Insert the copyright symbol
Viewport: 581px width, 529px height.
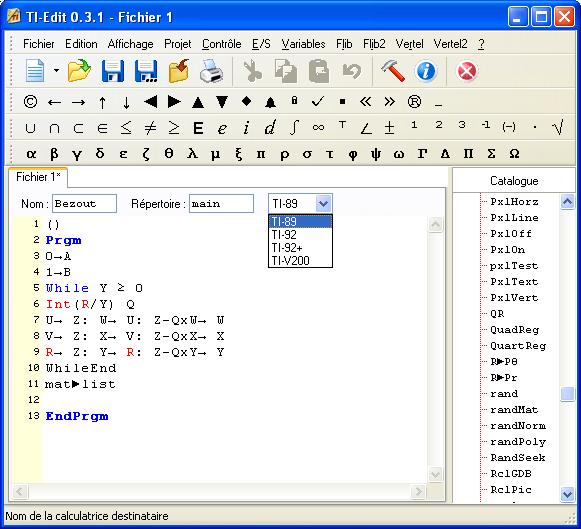30,102
